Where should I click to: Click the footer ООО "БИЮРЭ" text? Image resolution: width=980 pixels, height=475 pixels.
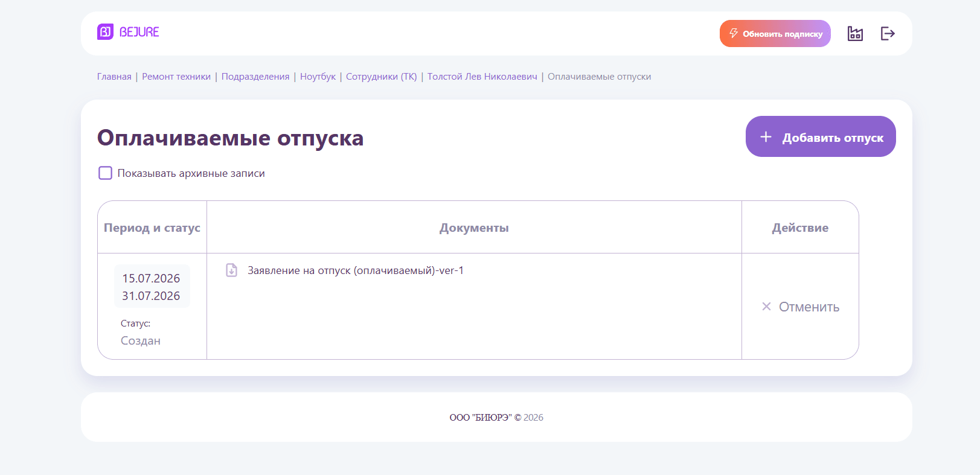481,417
